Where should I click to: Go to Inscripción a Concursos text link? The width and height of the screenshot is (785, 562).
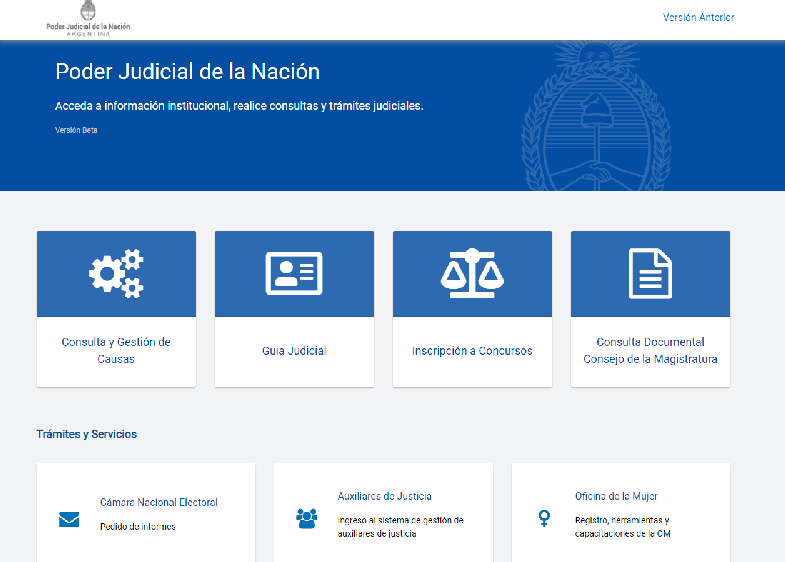[x=472, y=351]
